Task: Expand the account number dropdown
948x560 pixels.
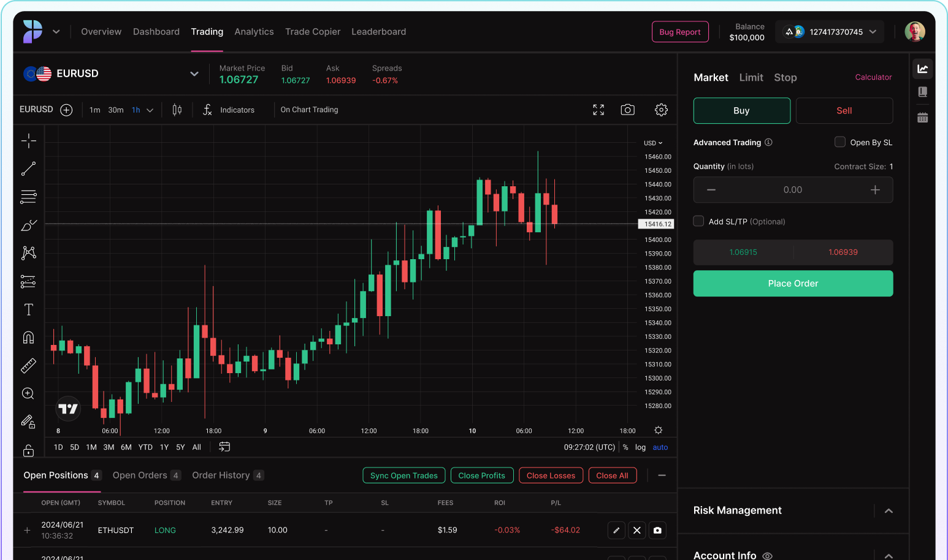Action: [x=873, y=32]
